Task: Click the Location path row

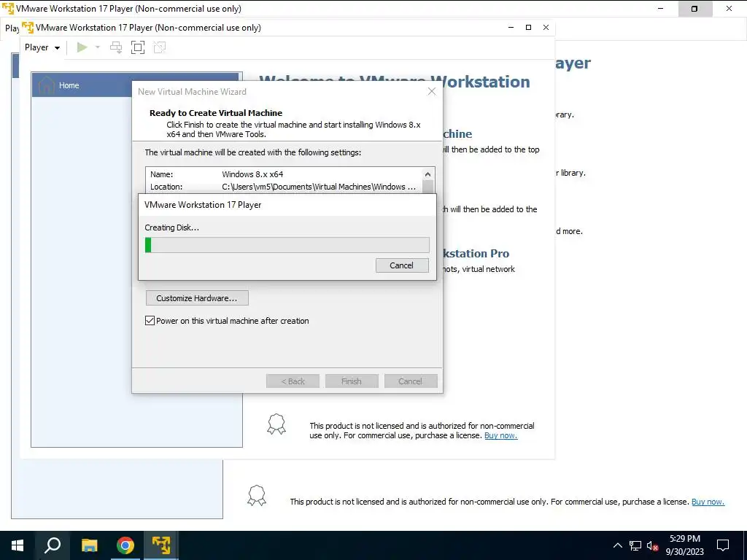Action: coord(284,187)
